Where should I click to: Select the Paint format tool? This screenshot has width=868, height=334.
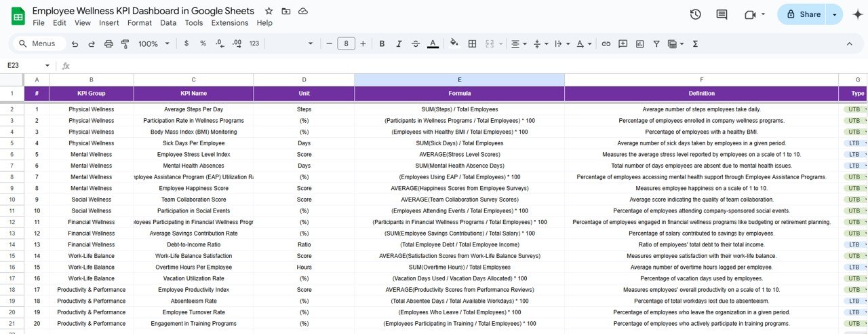125,43
